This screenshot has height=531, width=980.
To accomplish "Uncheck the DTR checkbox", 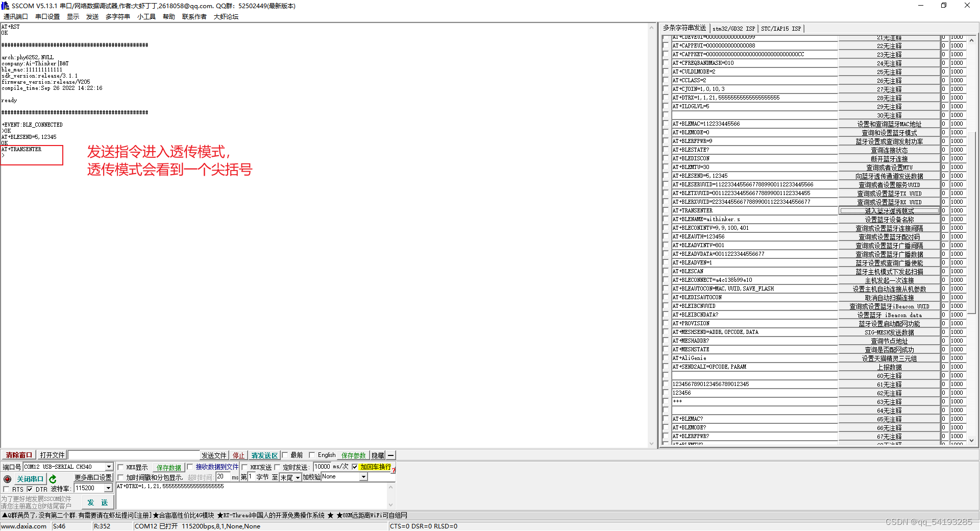I will pyautogui.click(x=30, y=489).
